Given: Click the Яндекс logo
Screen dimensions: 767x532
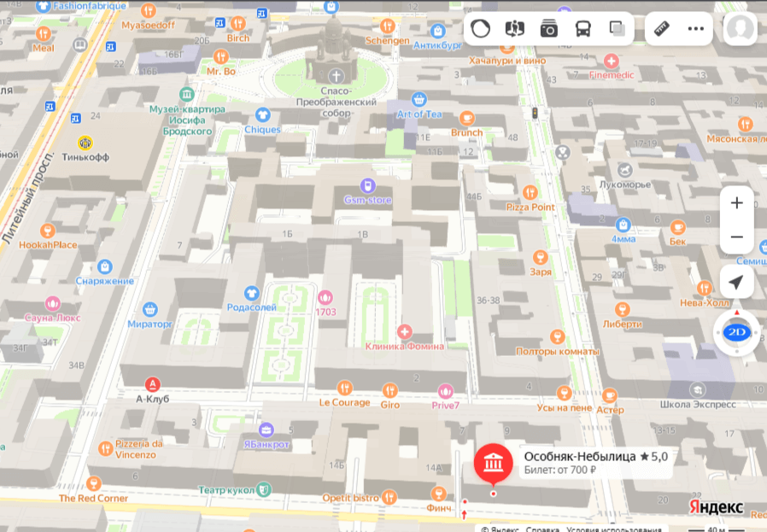Looking at the screenshot, I should (x=716, y=507).
